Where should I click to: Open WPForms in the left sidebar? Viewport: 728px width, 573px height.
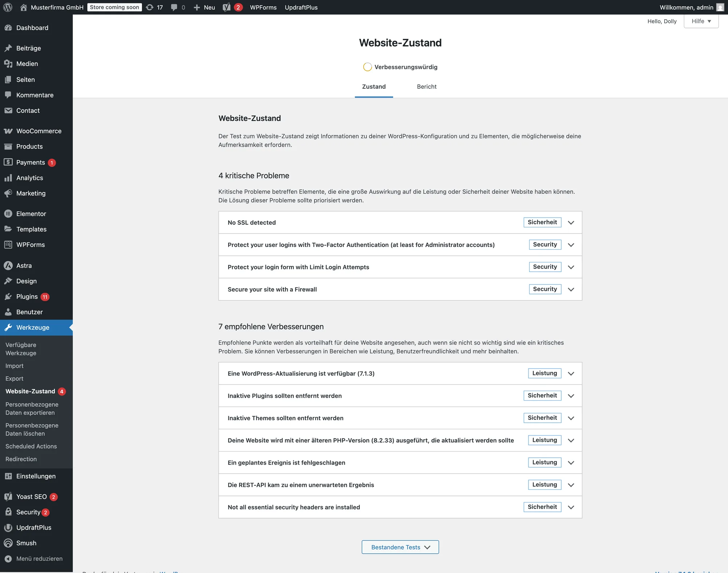point(36,245)
